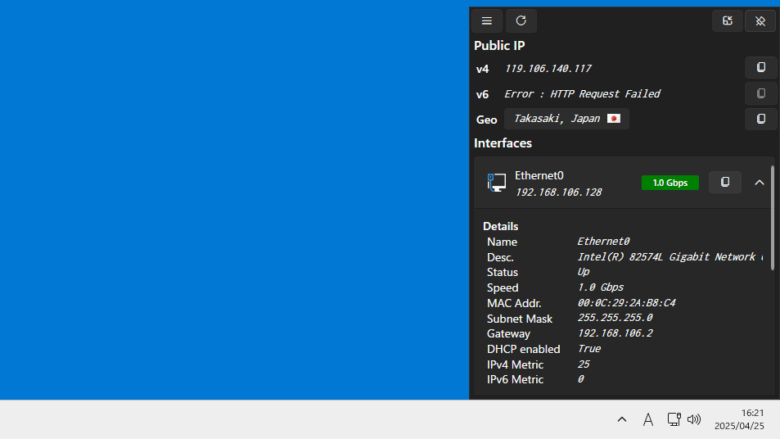780x439 pixels.
Task: Select the gateway 192.168.106.2
Action: coord(615,333)
